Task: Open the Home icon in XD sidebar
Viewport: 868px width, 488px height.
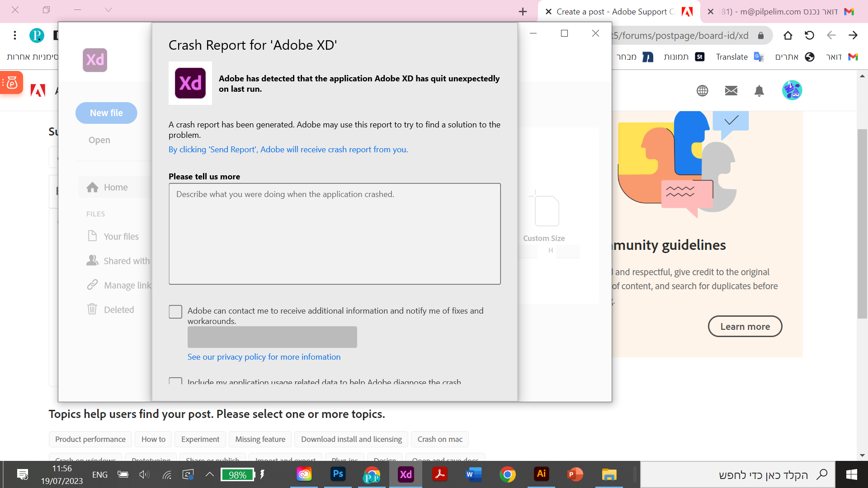Action: [x=93, y=187]
